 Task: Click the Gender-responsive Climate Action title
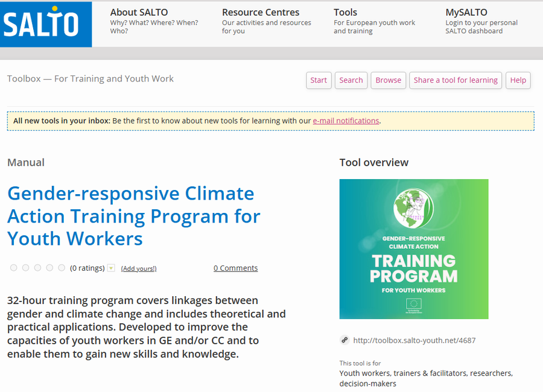[134, 216]
